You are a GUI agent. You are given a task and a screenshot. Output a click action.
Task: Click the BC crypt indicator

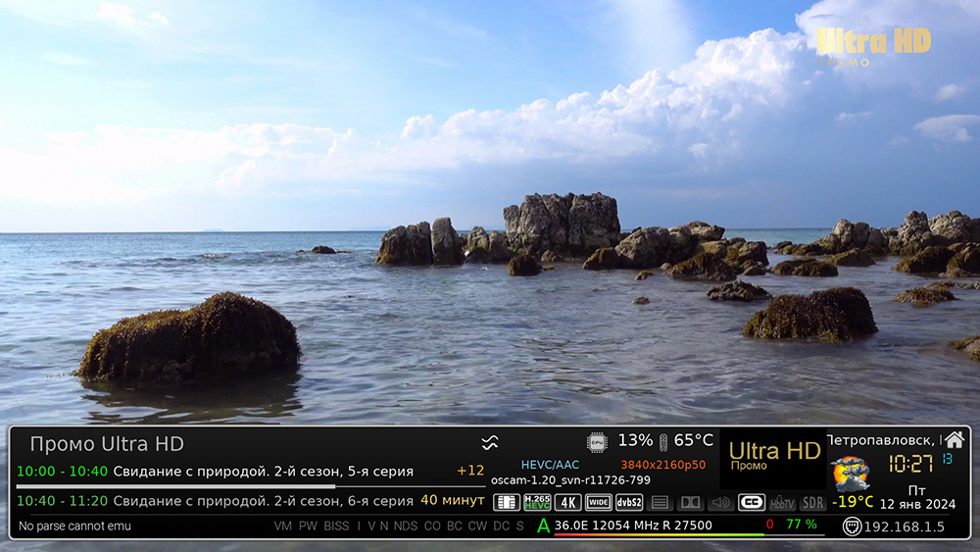click(455, 527)
